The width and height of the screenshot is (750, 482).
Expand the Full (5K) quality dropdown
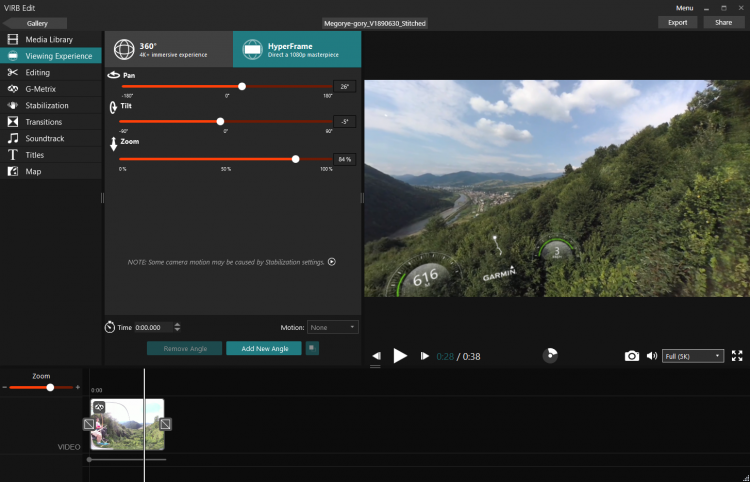click(x=693, y=356)
